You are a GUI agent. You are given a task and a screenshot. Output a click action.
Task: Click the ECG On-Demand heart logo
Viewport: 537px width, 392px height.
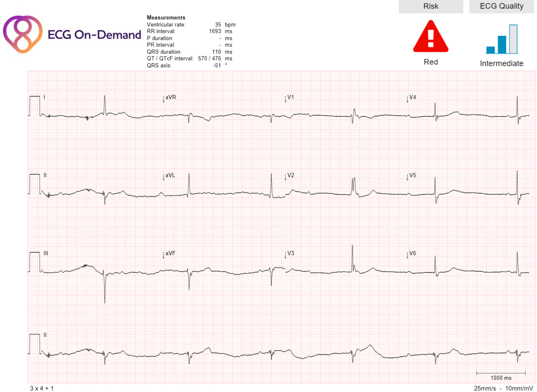point(23,34)
